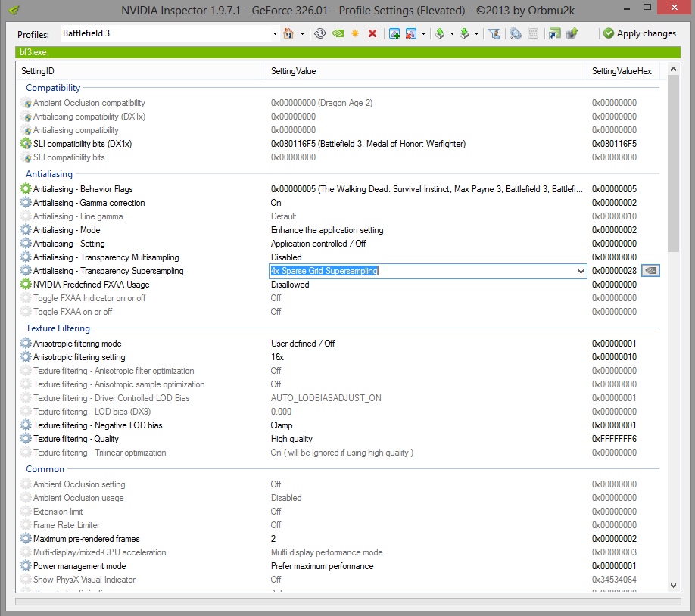Click the bf3.exe green application bar

[348, 52]
